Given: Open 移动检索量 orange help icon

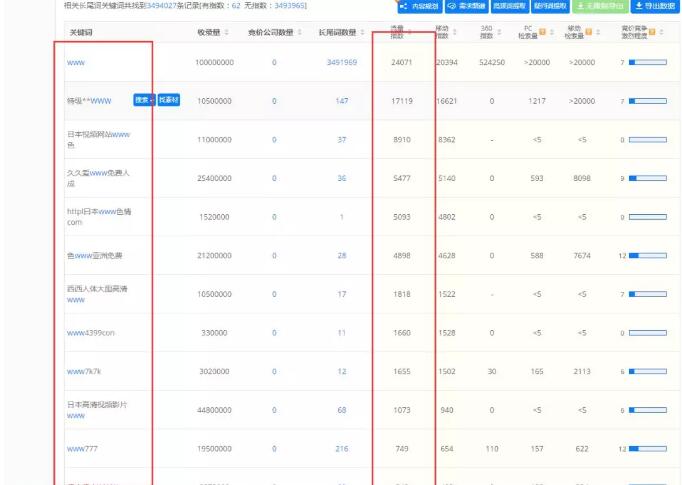Looking at the screenshot, I should [x=588, y=32].
